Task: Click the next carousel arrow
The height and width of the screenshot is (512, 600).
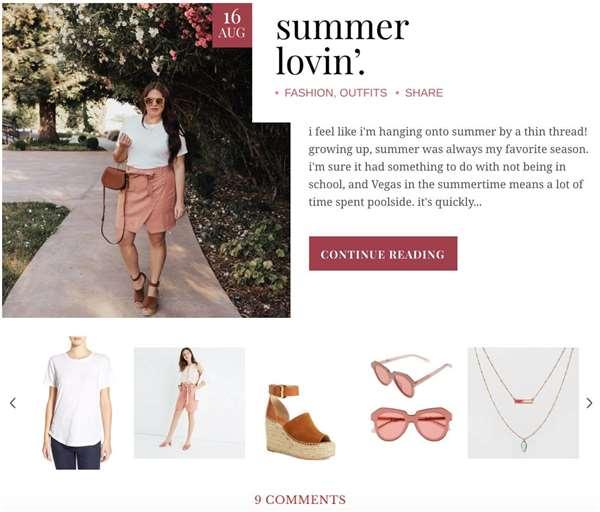Action: pos(589,403)
